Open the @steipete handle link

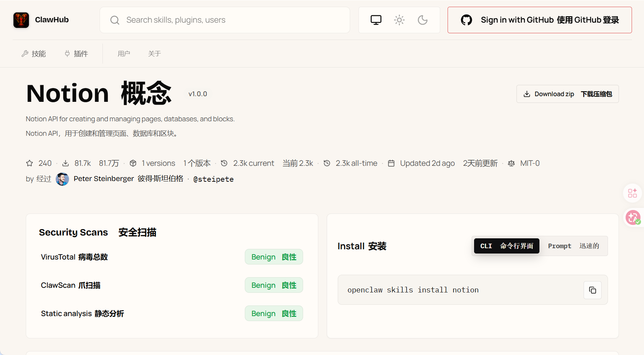pyautogui.click(x=213, y=179)
